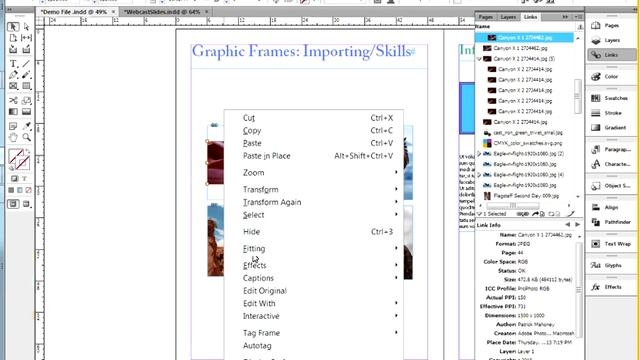Viewport: 640px width, 360px height.
Task: Select the Rectangle Frame tool
Action: [13, 86]
